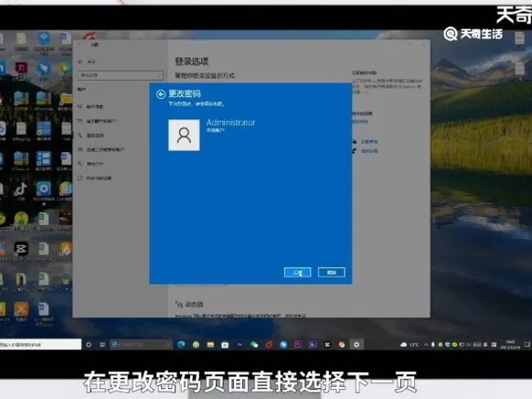
Task: Open the purple Adobe icon after Premiere
Action: 313,344
